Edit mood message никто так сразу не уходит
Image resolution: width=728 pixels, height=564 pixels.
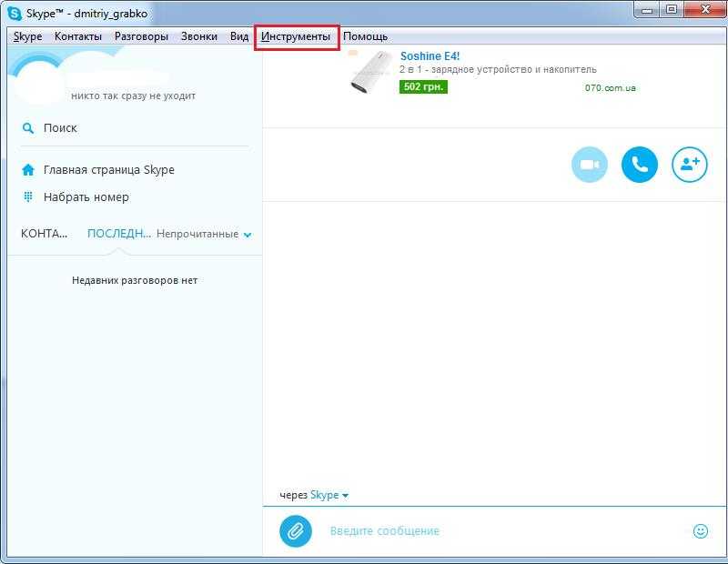(133, 96)
